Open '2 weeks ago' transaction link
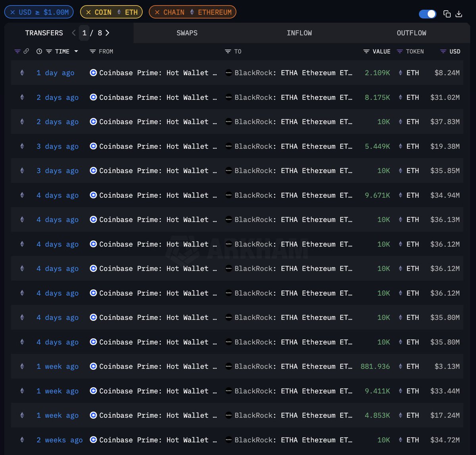 coord(59,440)
